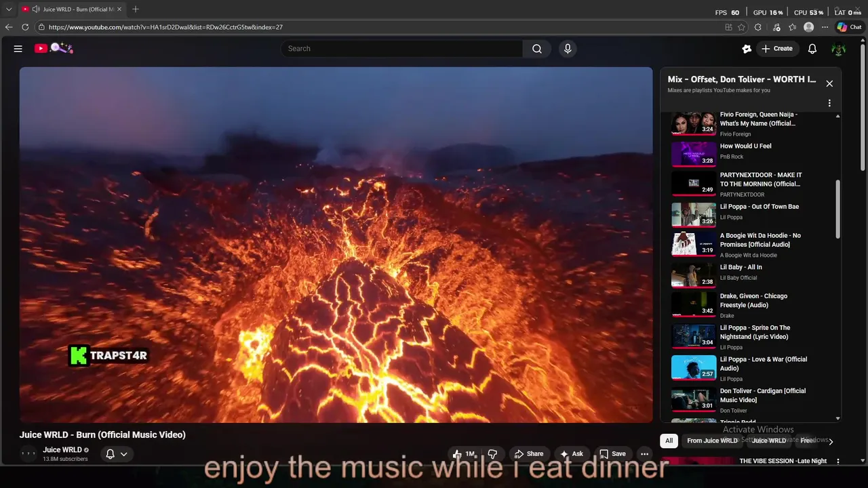Image resolution: width=868 pixels, height=488 pixels.
Task: Select the All filter chip
Action: point(669,441)
